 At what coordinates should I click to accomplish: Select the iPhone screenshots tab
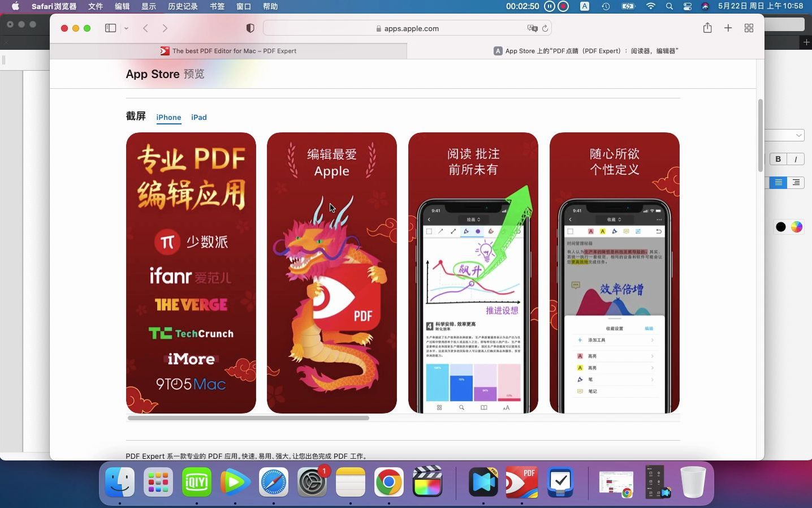click(169, 118)
